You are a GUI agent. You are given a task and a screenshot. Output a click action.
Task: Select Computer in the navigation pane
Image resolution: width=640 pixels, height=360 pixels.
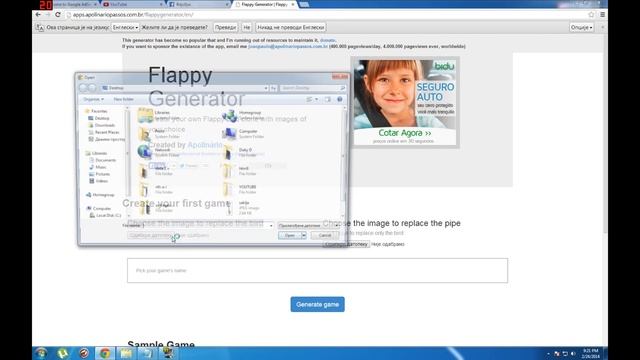(x=98, y=209)
